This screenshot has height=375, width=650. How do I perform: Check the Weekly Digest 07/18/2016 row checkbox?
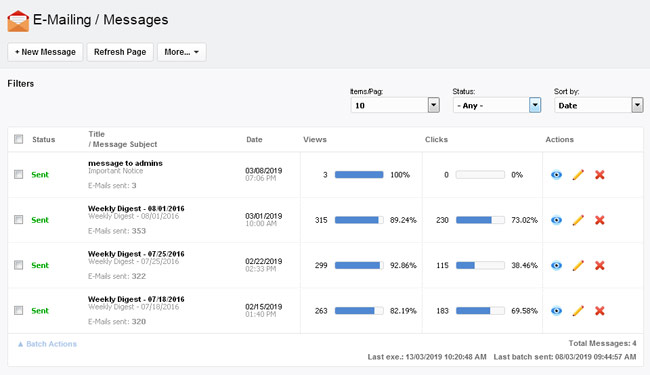[19, 310]
